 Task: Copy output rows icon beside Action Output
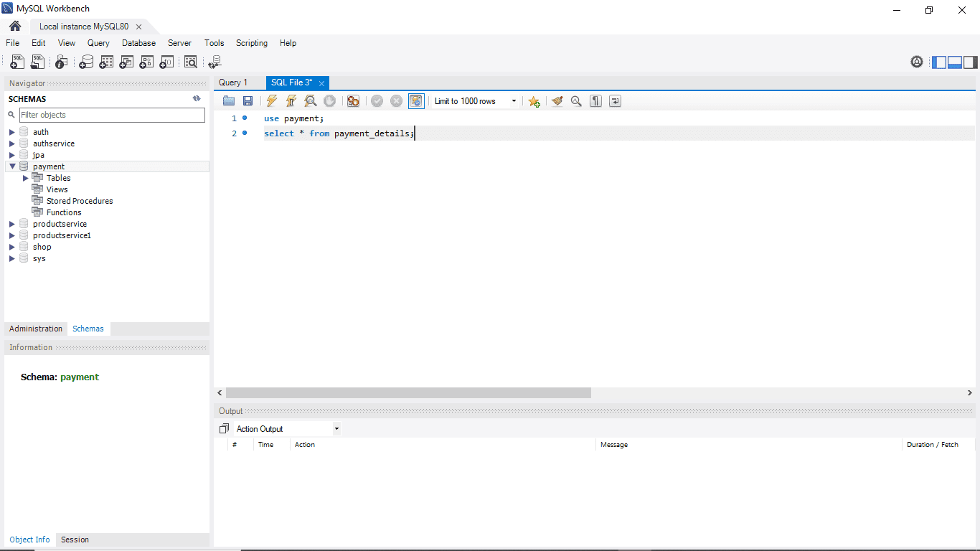[x=224, y=429]
